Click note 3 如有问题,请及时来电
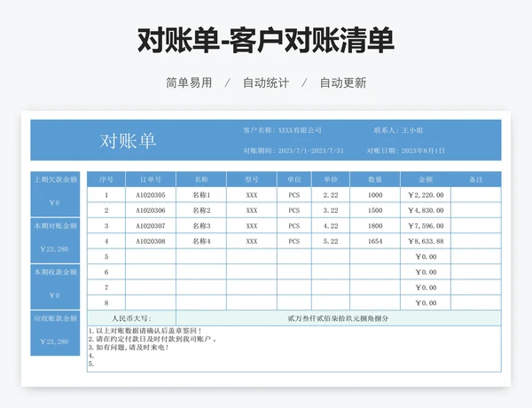Screen dimensions: 532x408 [129, 348]
